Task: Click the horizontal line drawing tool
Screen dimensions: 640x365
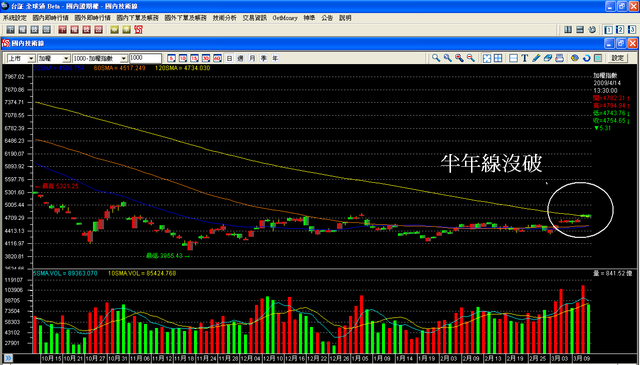Action: (x=513, y=58)
